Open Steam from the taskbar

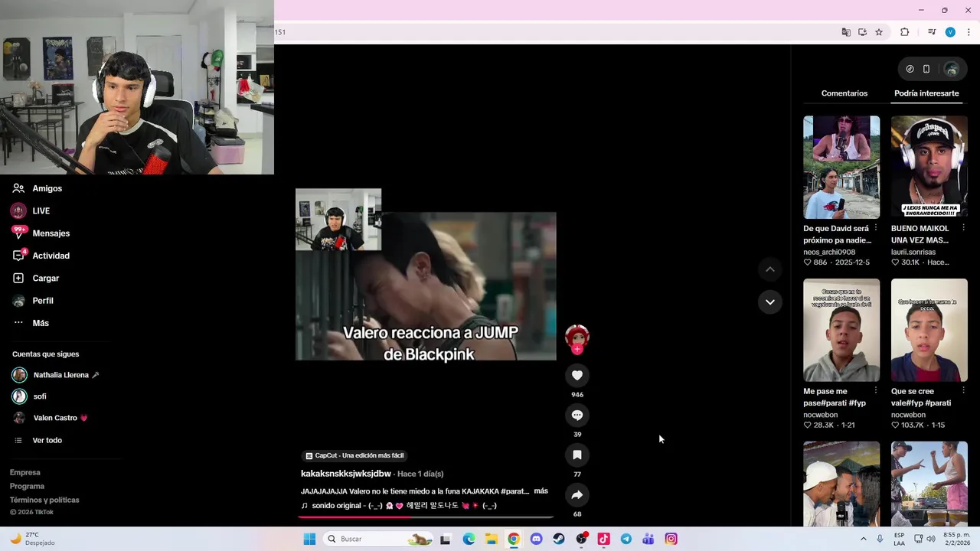pos(559,539)
